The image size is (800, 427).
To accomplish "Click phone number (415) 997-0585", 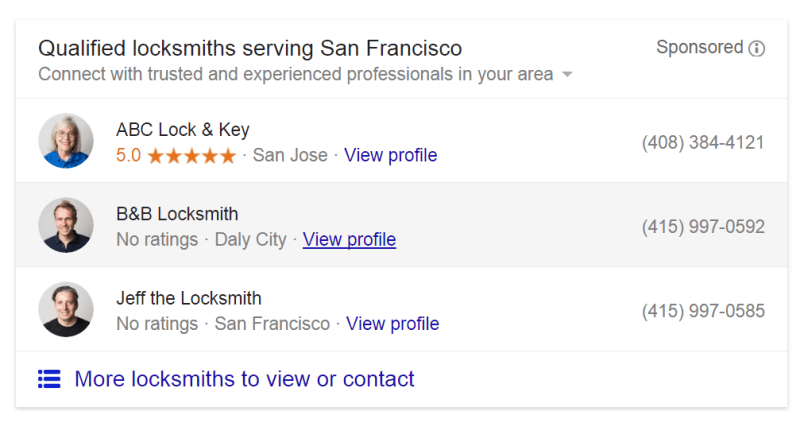I will [x=703, y=311].
